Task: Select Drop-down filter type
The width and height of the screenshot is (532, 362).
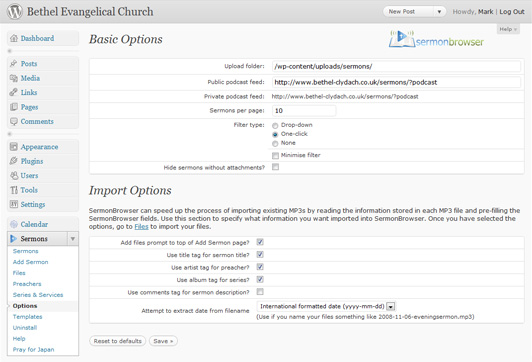Action: (x=275, y=126)
